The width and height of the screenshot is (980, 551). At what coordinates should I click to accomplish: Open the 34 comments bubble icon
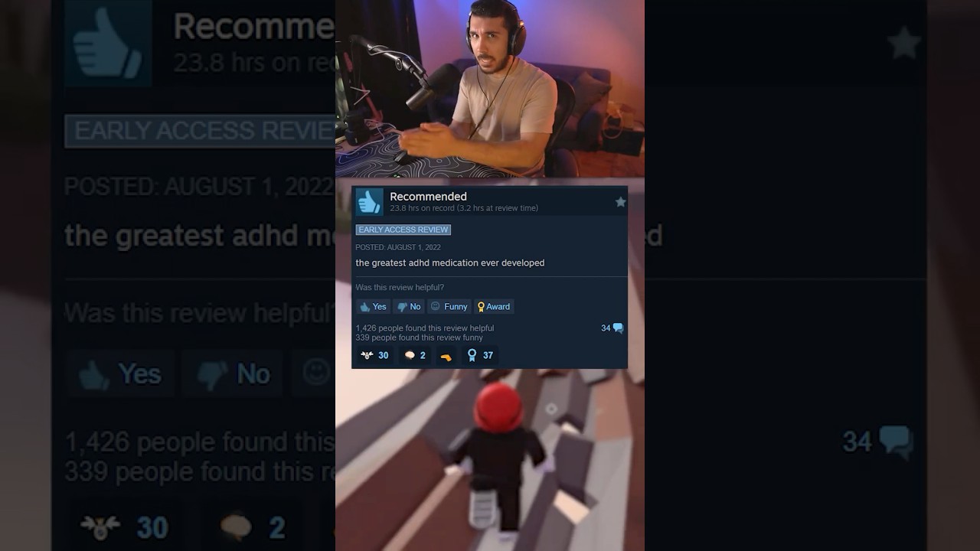pos(618,328)
